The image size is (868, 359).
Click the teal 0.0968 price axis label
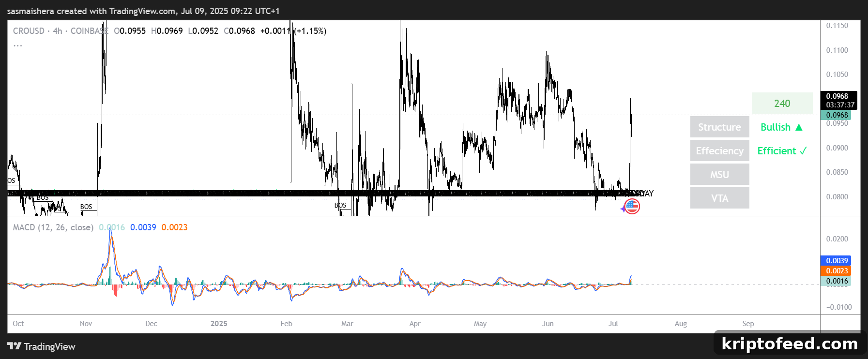(x=836, y=115)
